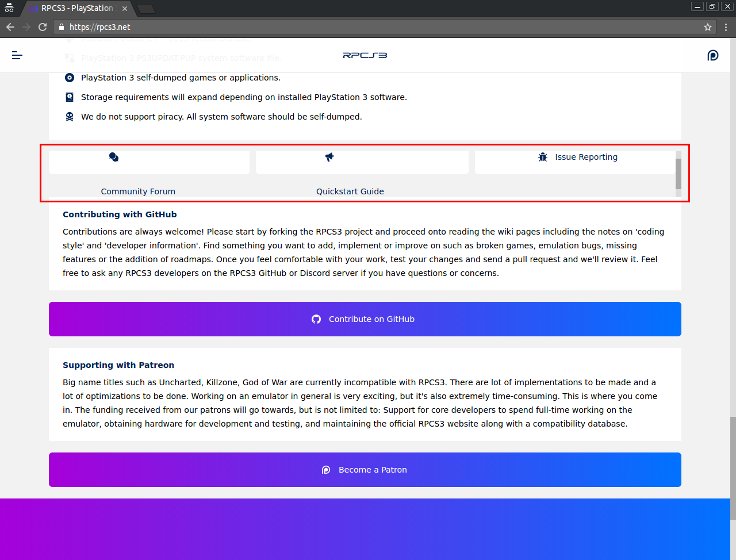View site info via the padlock icon

[x=62, y=27]
